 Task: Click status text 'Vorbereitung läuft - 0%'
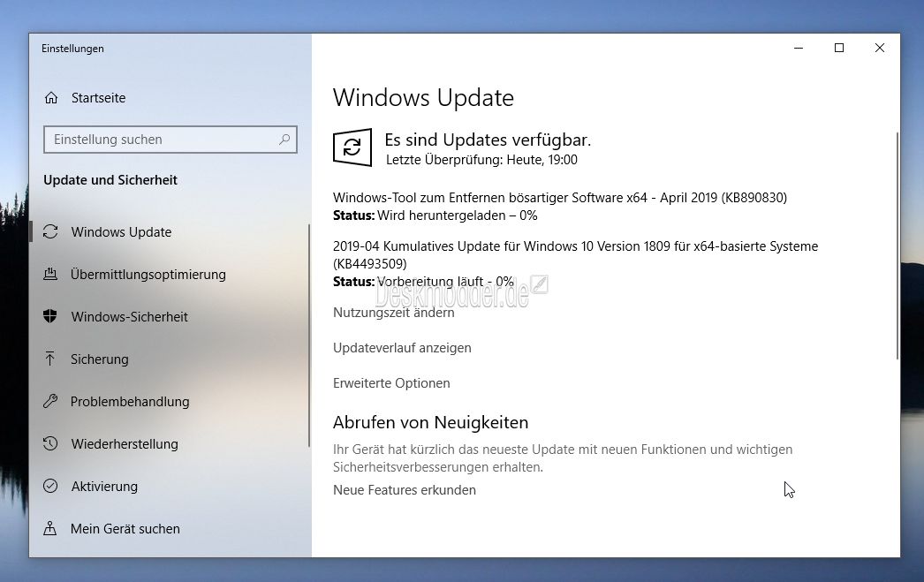tap(445, 282)
